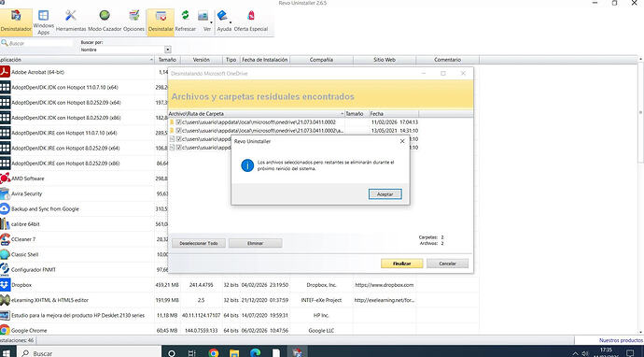Sort by Fecha de Instalación column
The width and height of the screenshot is (644, 357).
click(265, 60)
